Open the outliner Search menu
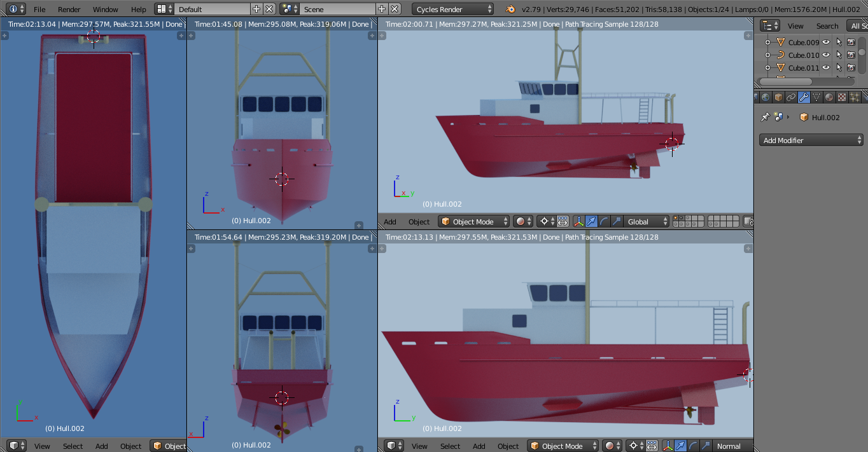Image resolution: width=868 pixels, height=452 pixels. click(827, 26)
